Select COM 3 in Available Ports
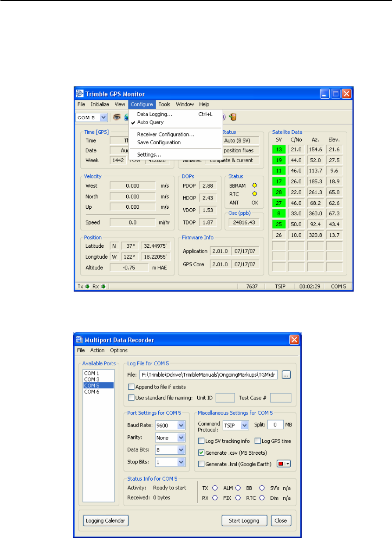Screen dimensions: 392x538 pyautogui.click(x=99, y=379)
